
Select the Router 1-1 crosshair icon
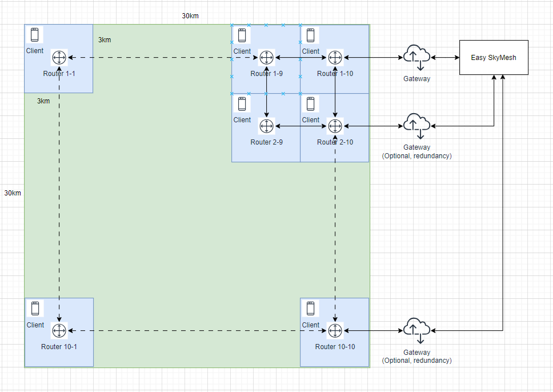tap(59, 58)
